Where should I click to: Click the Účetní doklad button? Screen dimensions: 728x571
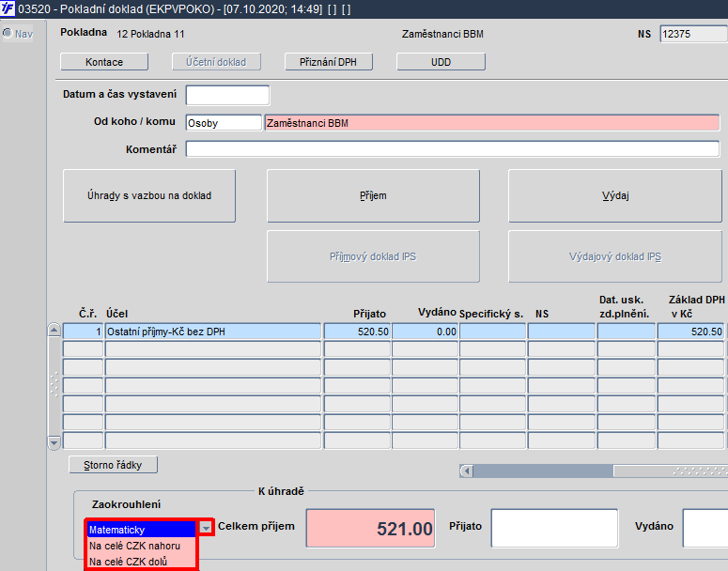click(216, 62)
